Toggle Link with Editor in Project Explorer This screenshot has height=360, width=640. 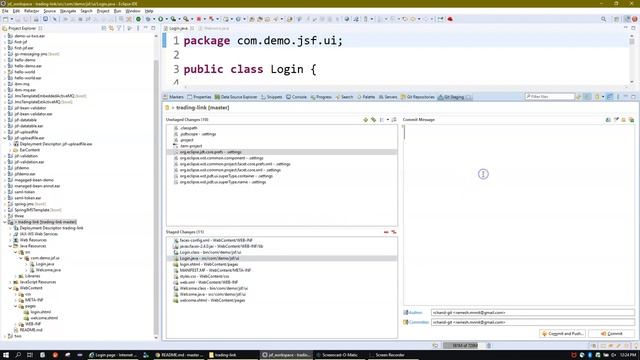(x=111, y=28)
